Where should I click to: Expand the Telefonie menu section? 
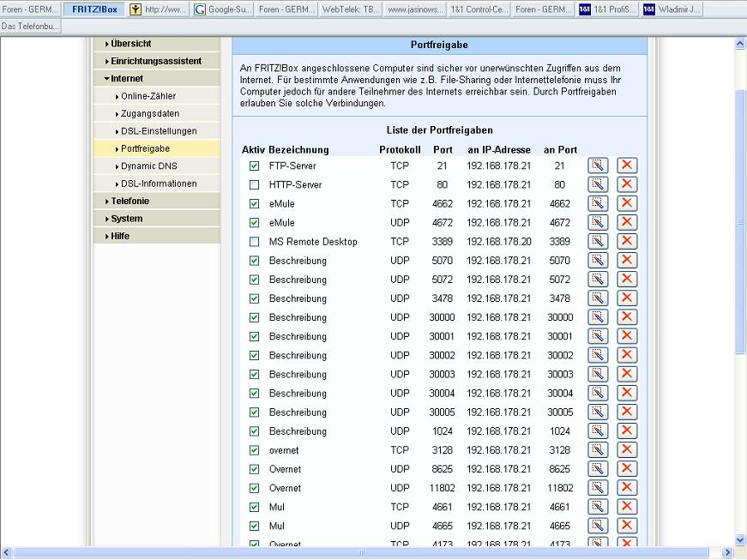pos(157,201)
